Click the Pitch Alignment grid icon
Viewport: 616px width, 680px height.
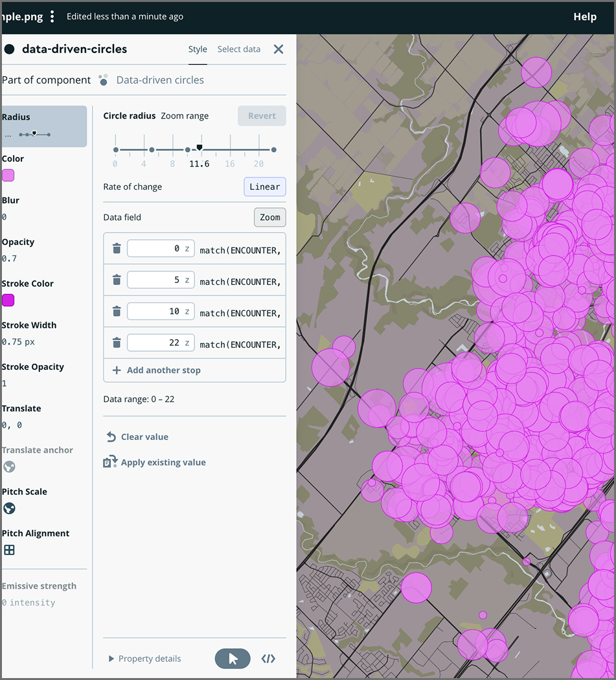click(9, 550)
